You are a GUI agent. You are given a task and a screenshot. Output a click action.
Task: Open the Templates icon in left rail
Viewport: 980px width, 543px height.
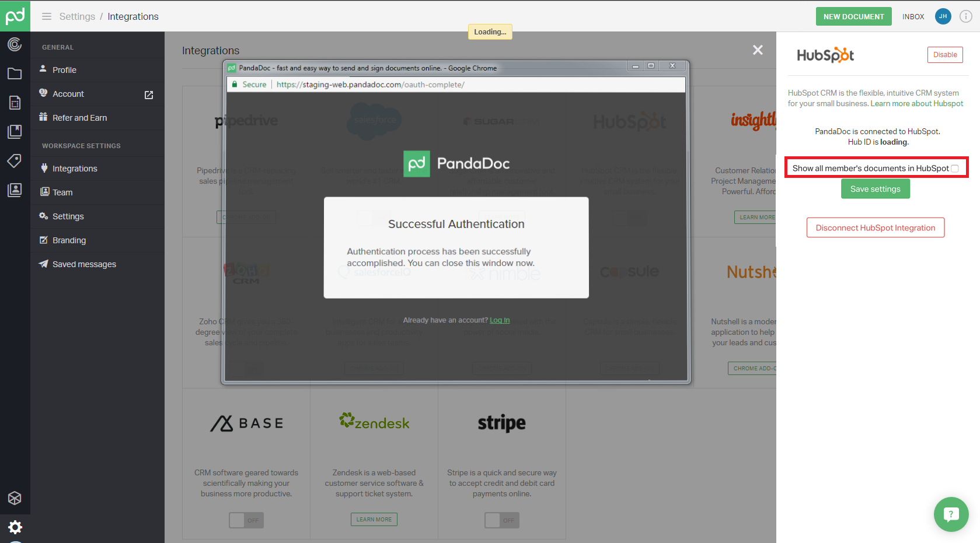(15, 103)
